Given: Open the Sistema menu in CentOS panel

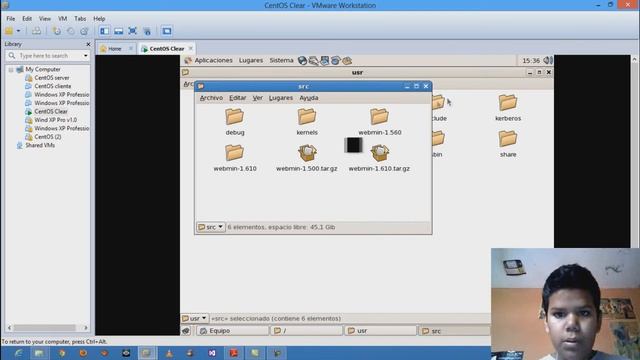Looking at the screenshot, I should click(281, 60).
